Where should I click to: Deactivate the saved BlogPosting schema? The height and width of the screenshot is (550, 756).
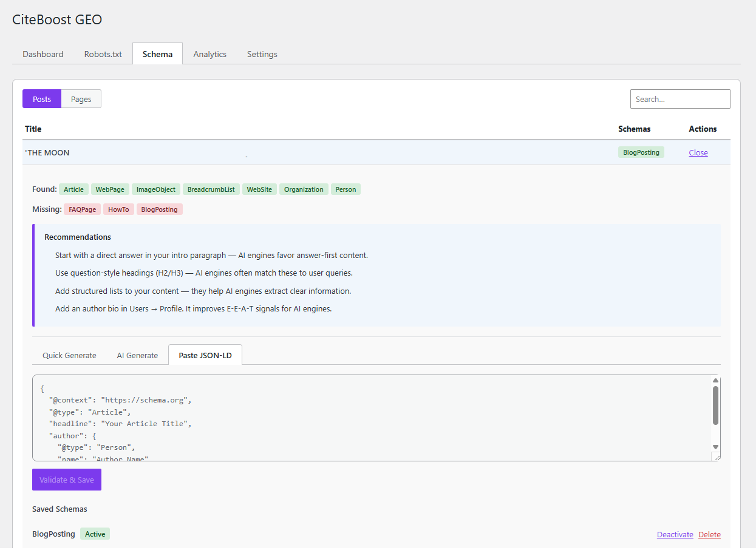click(675, 534)
